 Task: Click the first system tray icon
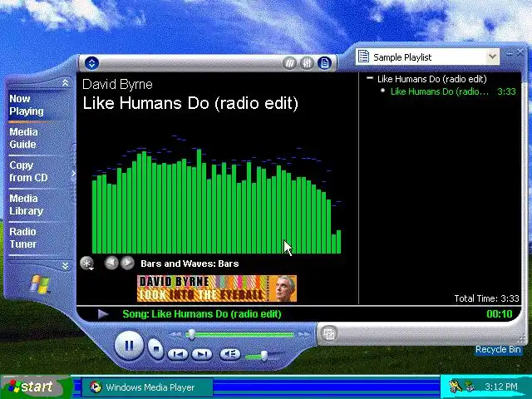pos(455,387)
